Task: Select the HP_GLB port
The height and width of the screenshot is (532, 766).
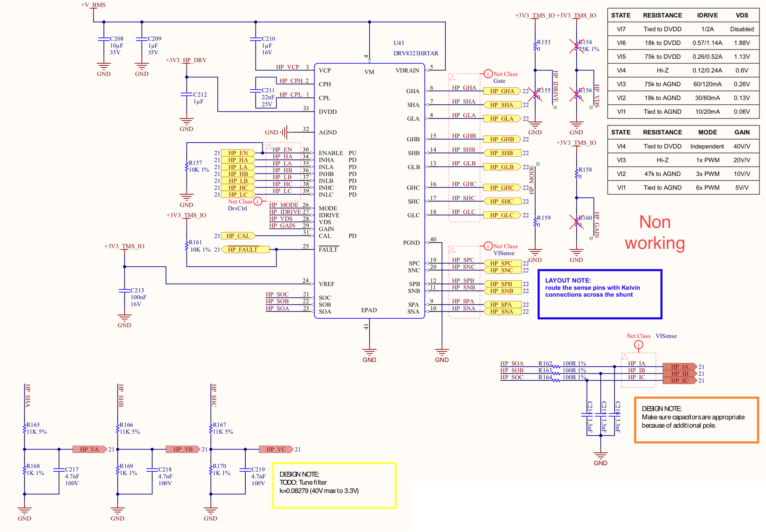Action: [x=502, y=167]
